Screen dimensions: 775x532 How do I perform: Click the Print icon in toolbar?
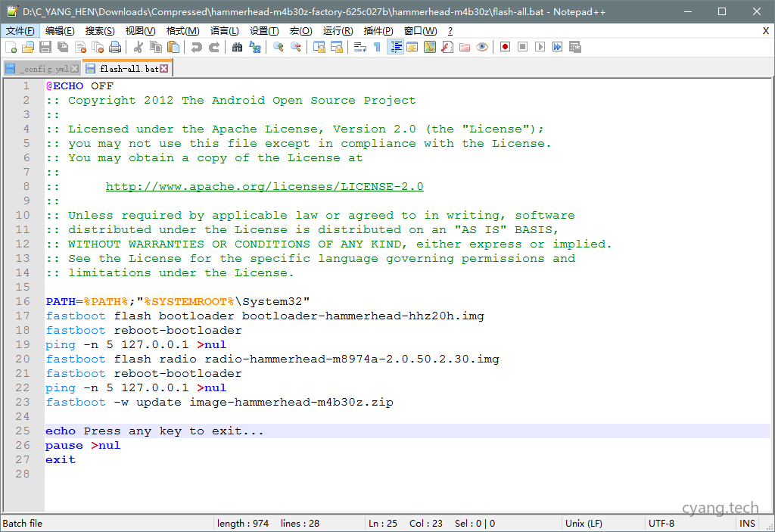coord(115,47)
